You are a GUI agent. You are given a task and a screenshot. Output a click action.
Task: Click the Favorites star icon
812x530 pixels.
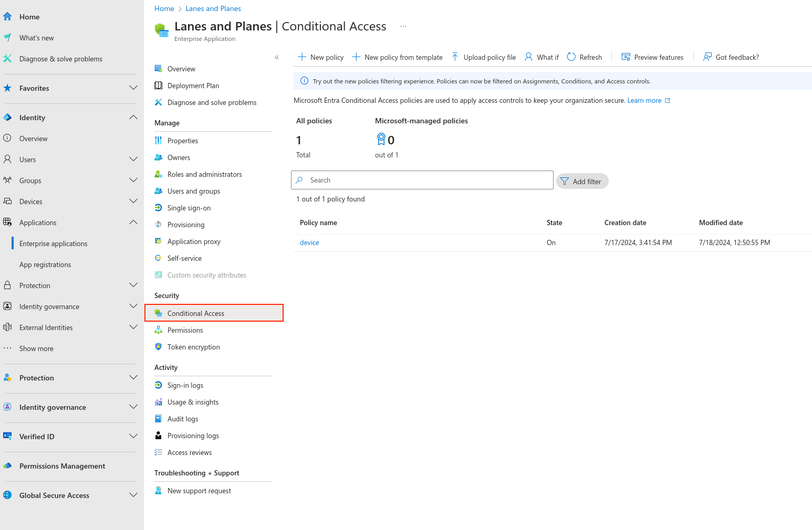[x=7, y=88]
